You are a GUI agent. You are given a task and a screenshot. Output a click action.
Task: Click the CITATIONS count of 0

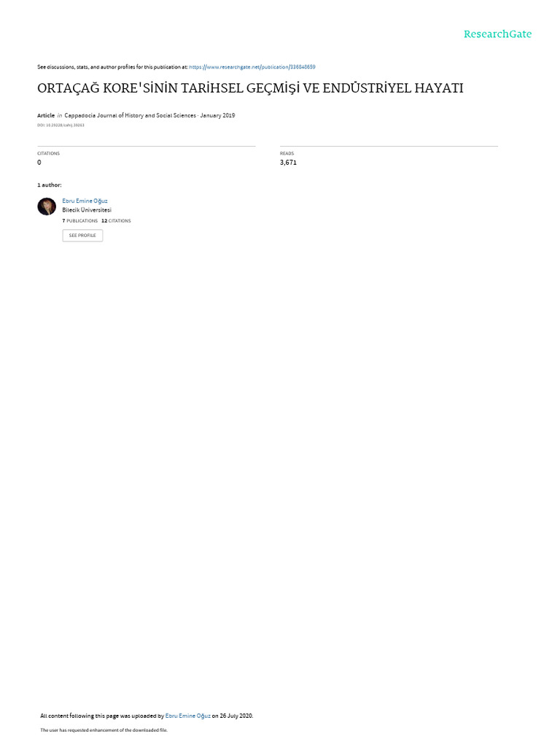[39, 163]
